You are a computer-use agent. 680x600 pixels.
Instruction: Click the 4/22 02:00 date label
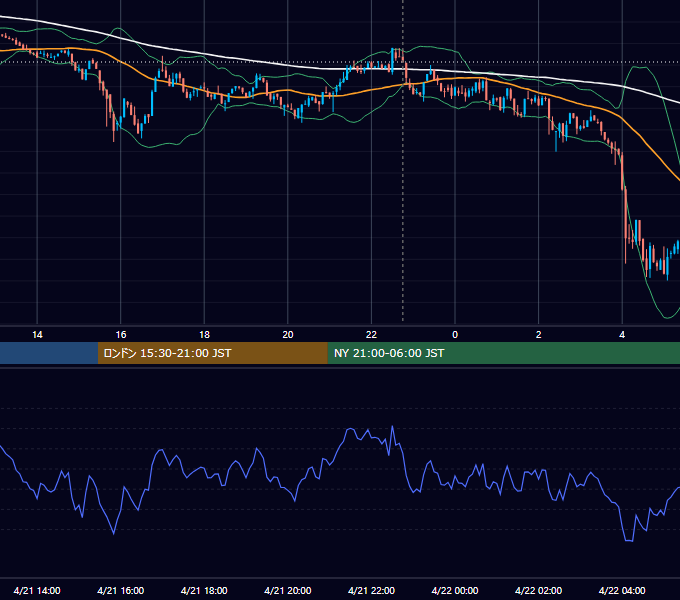539,590
